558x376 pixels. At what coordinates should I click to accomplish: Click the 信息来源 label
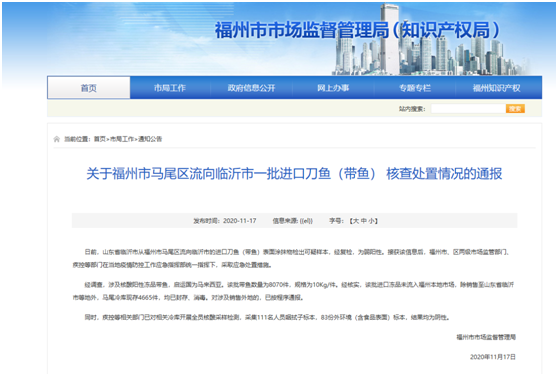coord(285,221)
